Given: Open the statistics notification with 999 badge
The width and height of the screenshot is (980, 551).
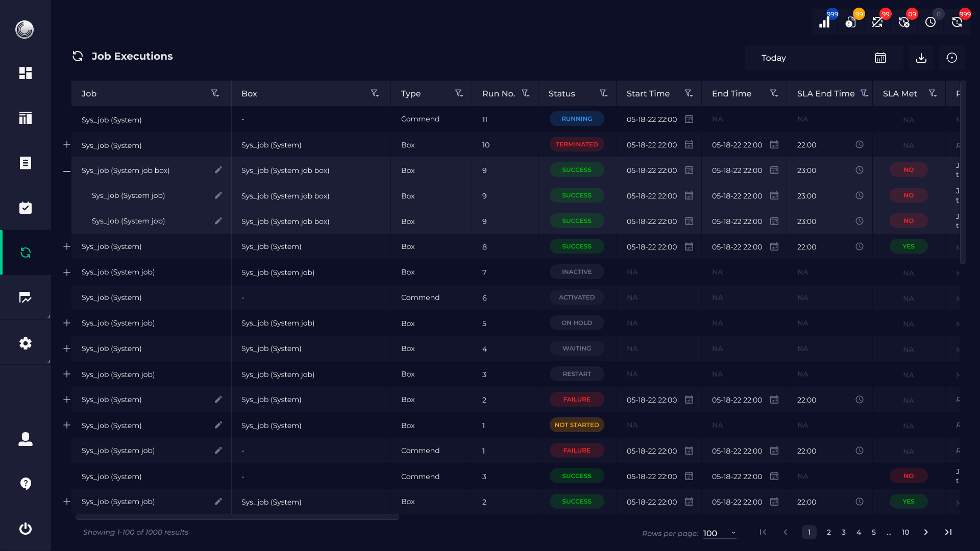Looking at the screenshot, I should click(824, 21).
